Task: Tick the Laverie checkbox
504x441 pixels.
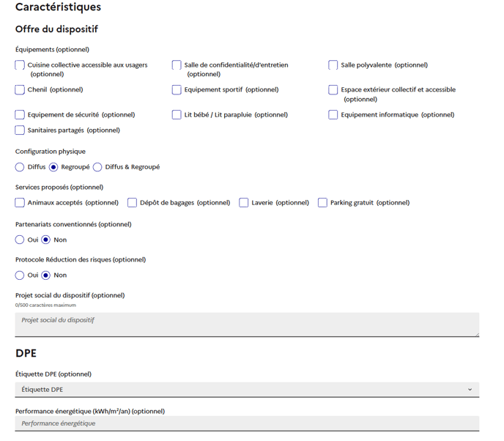Action: 244,203
